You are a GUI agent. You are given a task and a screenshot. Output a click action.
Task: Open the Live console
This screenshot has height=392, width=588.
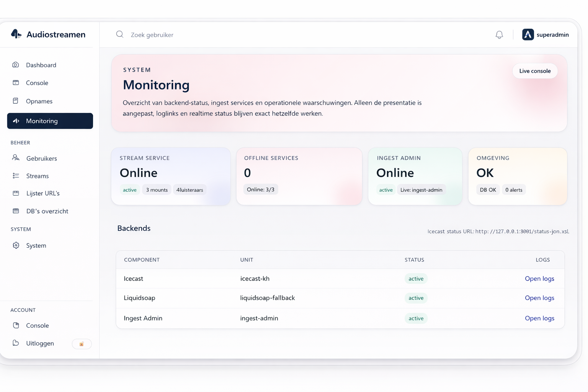pyautogui.click(x=535, y=71)
